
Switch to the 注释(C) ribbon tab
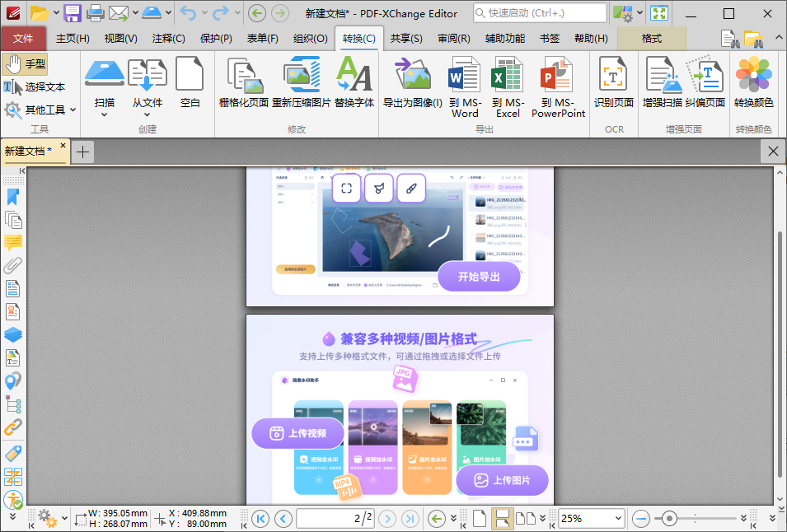click(168, 39)
